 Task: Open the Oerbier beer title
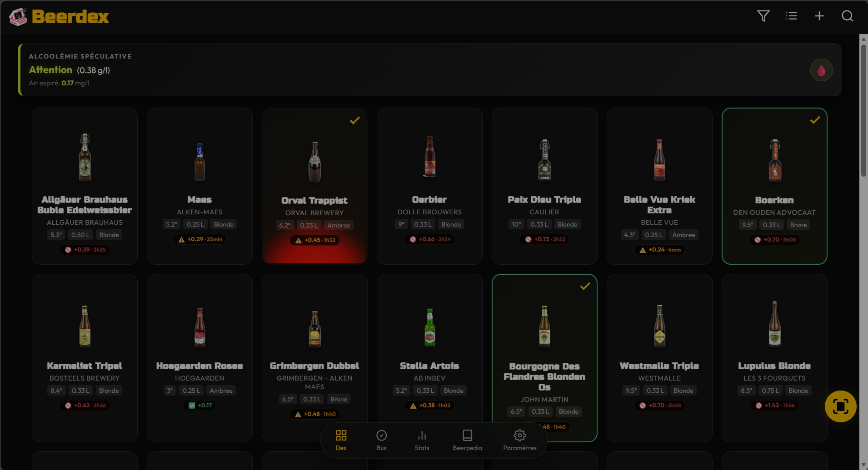[429, 200]
